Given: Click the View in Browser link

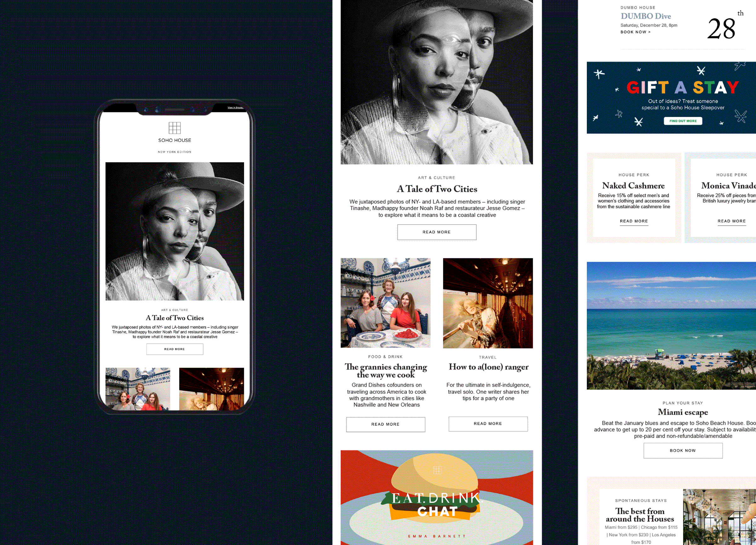Looking at the screenshot, I should 235,108.
